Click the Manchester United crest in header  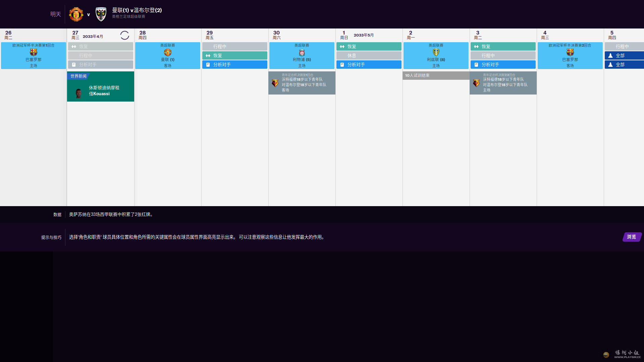tap(76, 14)
